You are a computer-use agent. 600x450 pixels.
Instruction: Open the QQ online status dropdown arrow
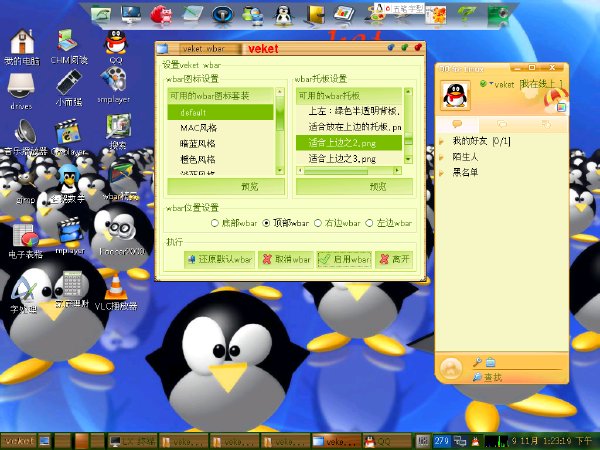click(491, 83)
